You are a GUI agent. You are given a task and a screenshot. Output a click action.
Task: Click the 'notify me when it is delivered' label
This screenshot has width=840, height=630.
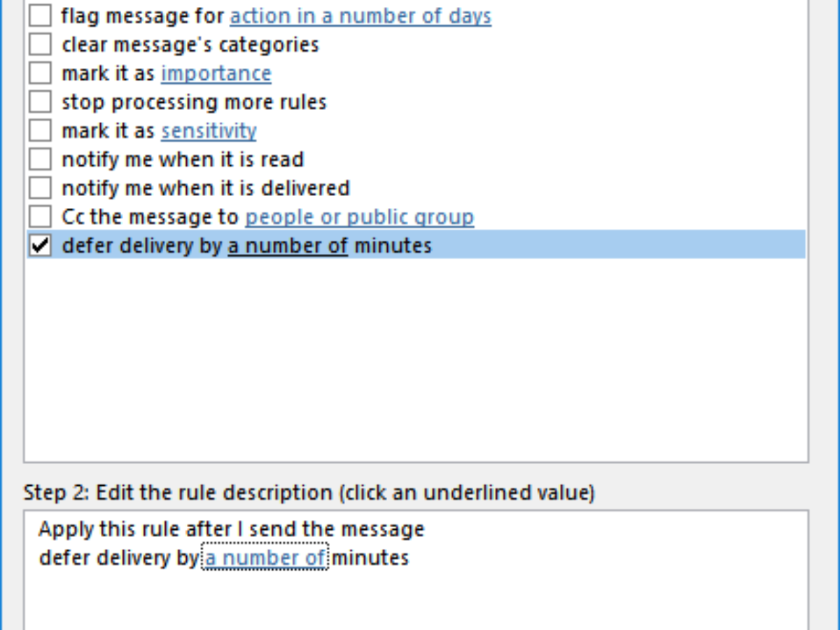(205, 188)
